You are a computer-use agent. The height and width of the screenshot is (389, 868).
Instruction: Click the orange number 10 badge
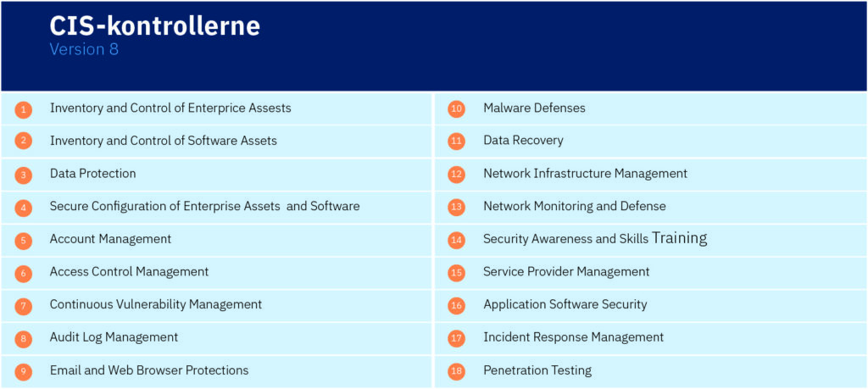456,109
